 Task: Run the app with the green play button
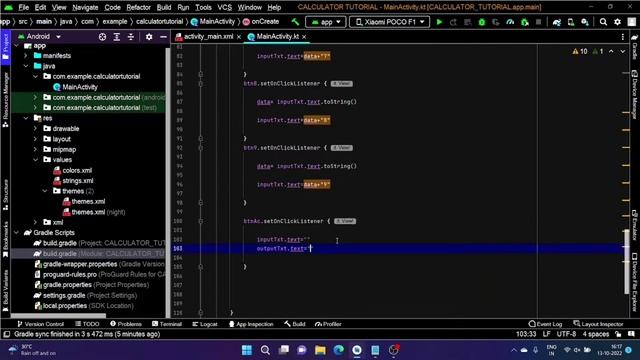point(439,22)
